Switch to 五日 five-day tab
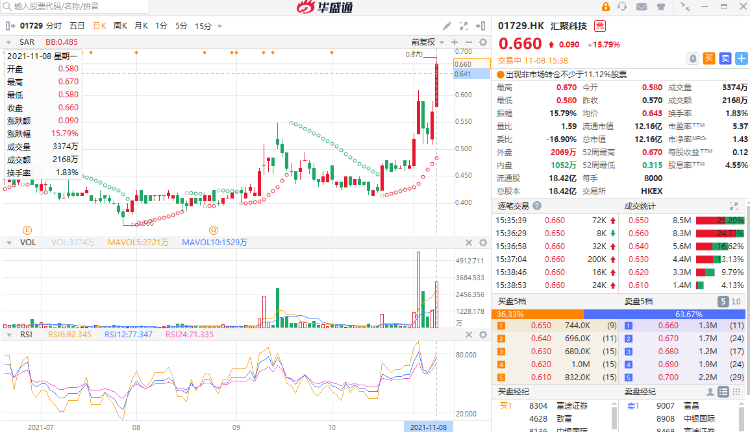Viewport: 750px width, 432px height. point(77,26)
